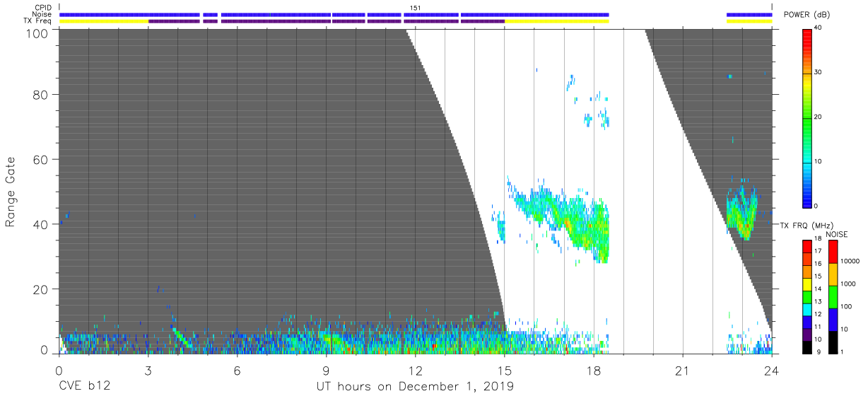This screenshot has height=401, width=868.
Task: Click the x-axis tick label 6
Action: tap(237, 371)
